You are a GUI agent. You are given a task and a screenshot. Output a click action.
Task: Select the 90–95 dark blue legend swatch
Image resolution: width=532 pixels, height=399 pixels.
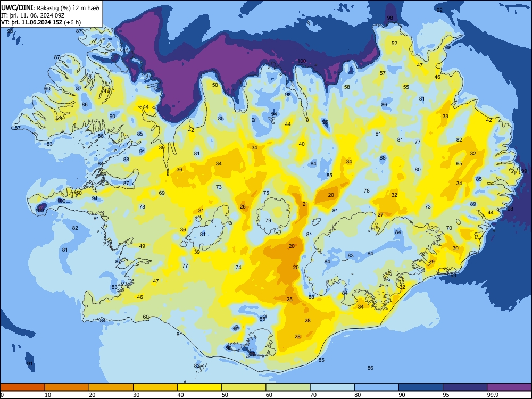click(x=421, y=387)
